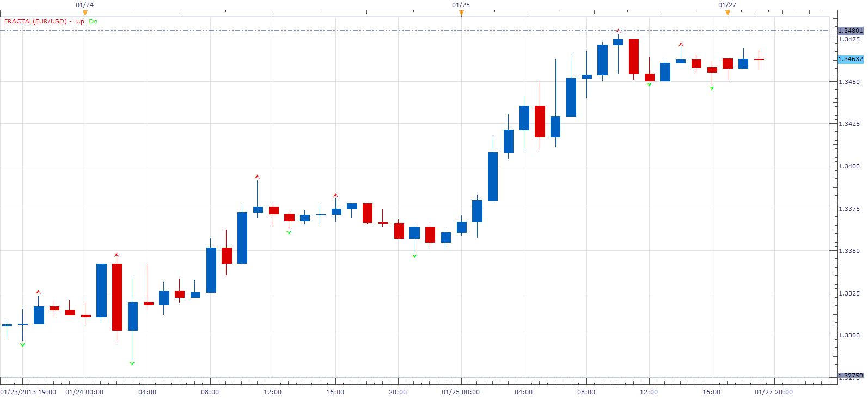
Task: Click the up-fractal arrow above the 1.3393 spike wick
Action: [257, 177]
